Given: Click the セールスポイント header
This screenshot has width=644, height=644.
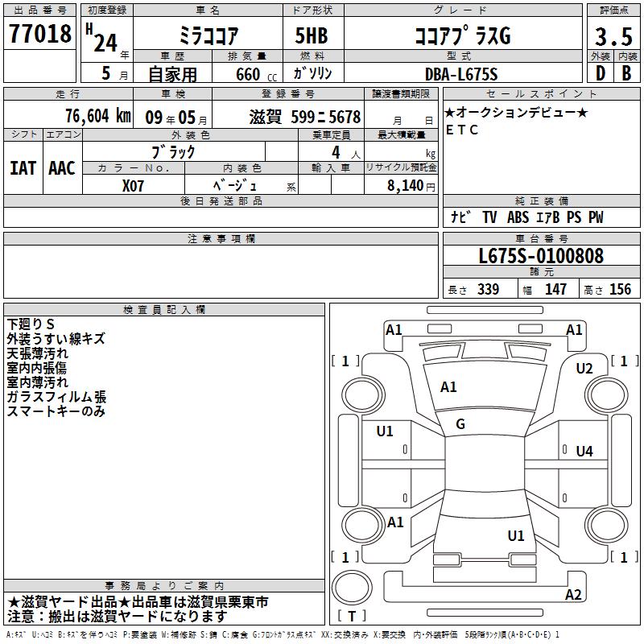Looking at the screenshot, I should click(x=541, y=93).
